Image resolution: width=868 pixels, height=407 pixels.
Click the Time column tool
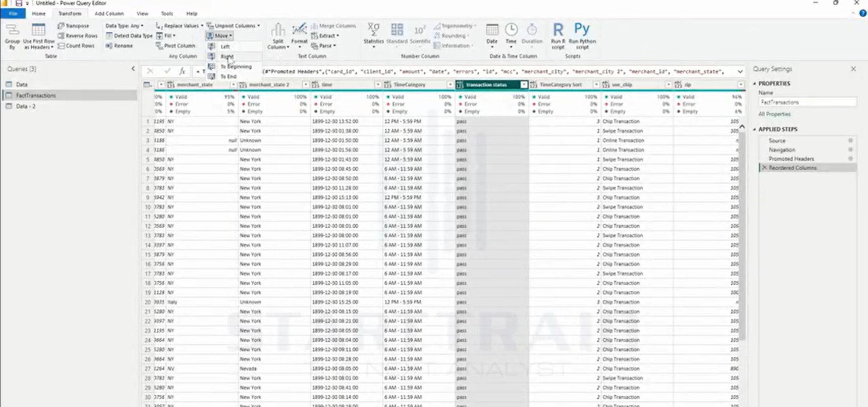pos(511,35)
